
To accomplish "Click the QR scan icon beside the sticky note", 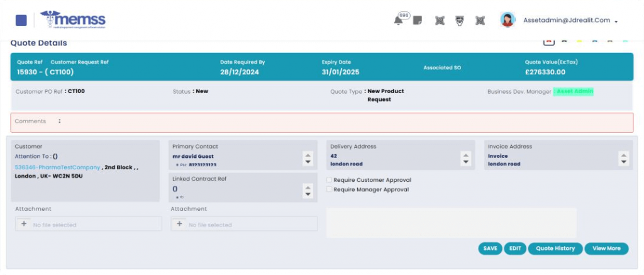I will coord(440,21).
